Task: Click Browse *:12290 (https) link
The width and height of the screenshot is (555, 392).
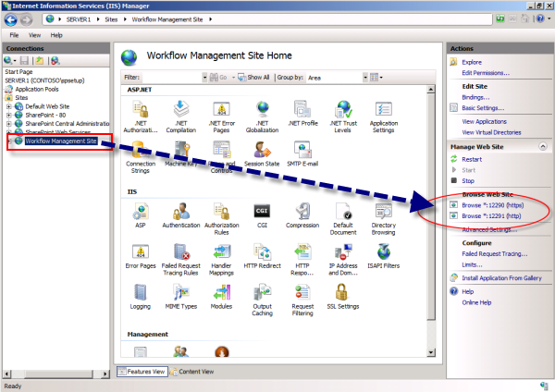Action: point(492,204)
